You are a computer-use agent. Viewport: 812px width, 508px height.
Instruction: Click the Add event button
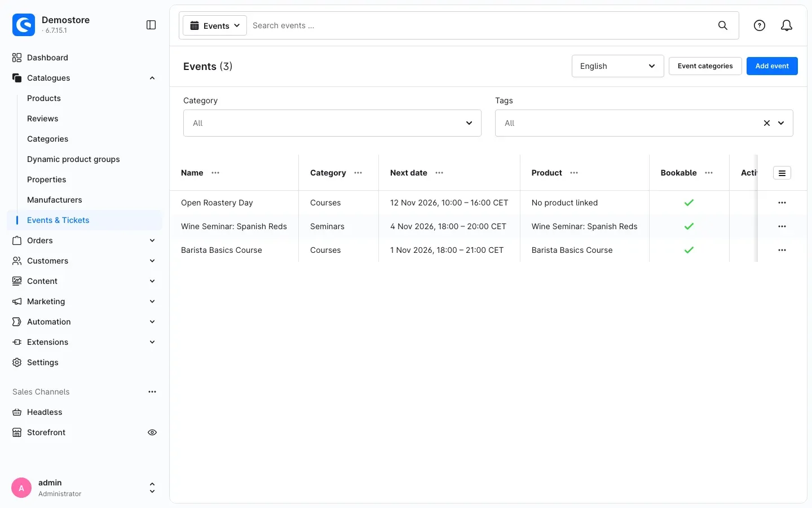pos(772,66)
